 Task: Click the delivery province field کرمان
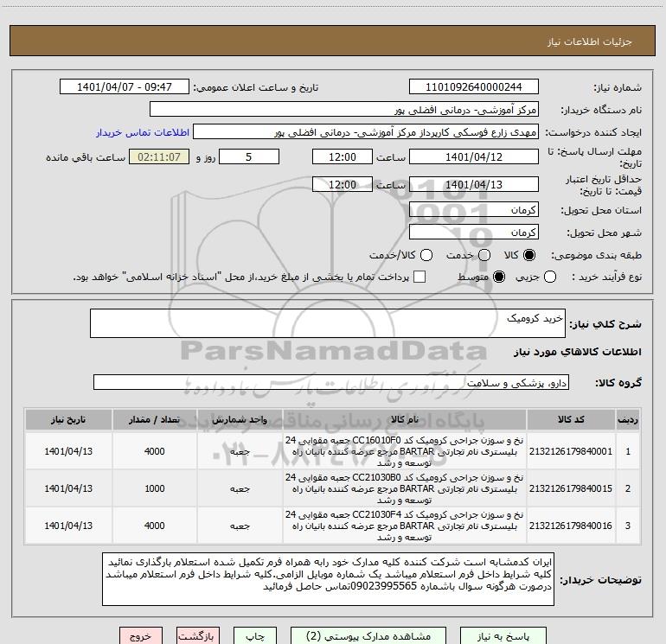coord(474,209)
